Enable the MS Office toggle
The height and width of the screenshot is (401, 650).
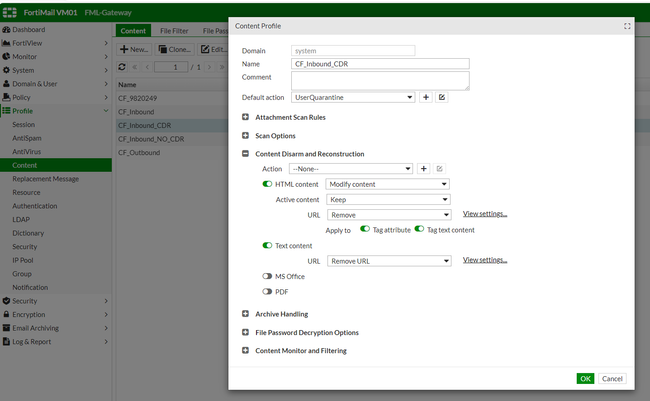(267, 276)
